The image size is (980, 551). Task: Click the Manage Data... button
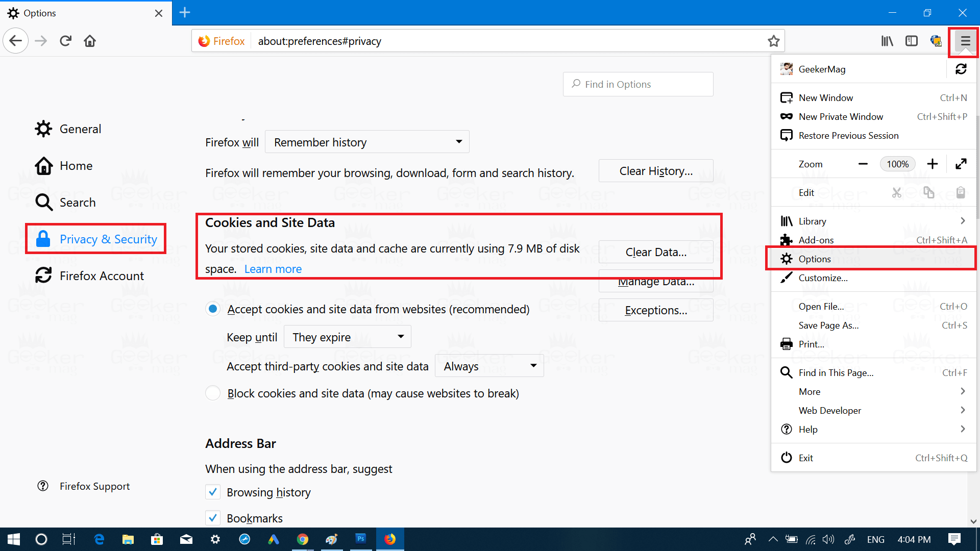click(656, 281)
